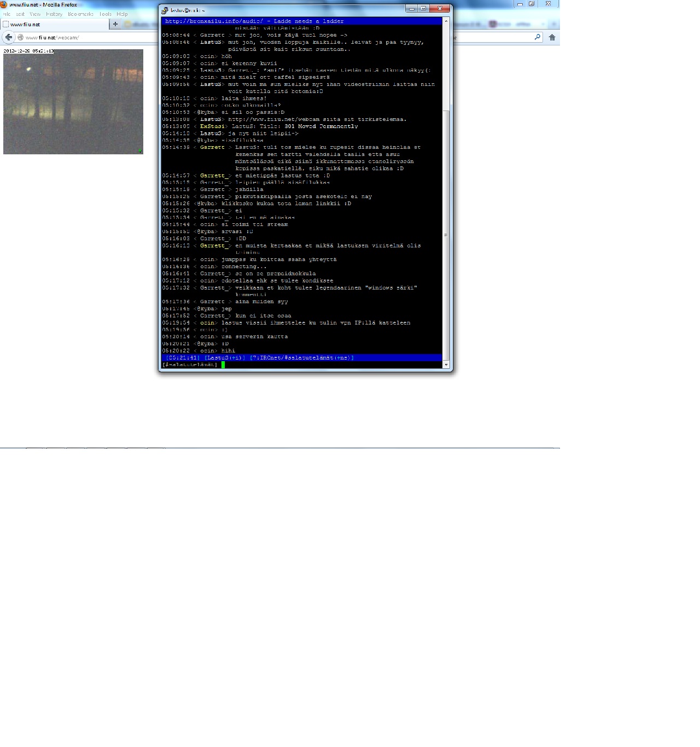
Task: Click the "Mozilla Firefox" window title text
Action: tap(60, 4)
